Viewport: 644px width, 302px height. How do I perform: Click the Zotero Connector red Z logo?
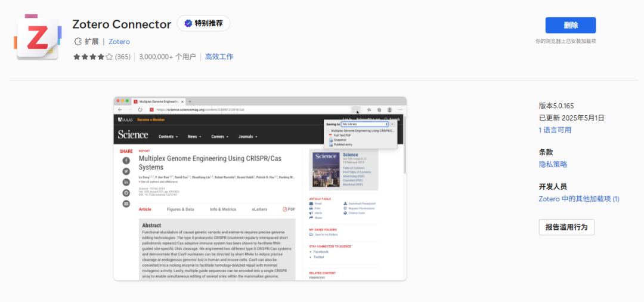(x=38, y=39)
